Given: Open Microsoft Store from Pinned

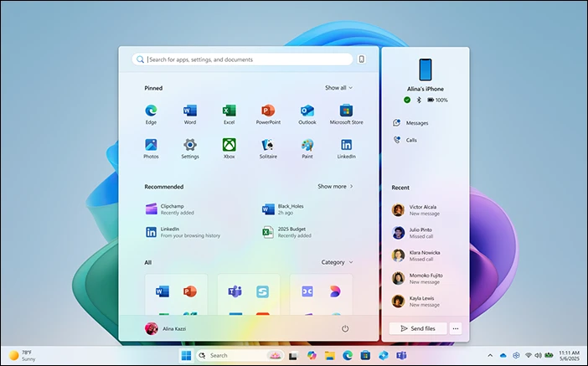Looking at the screenshot, I should click(x=346, y=115).
